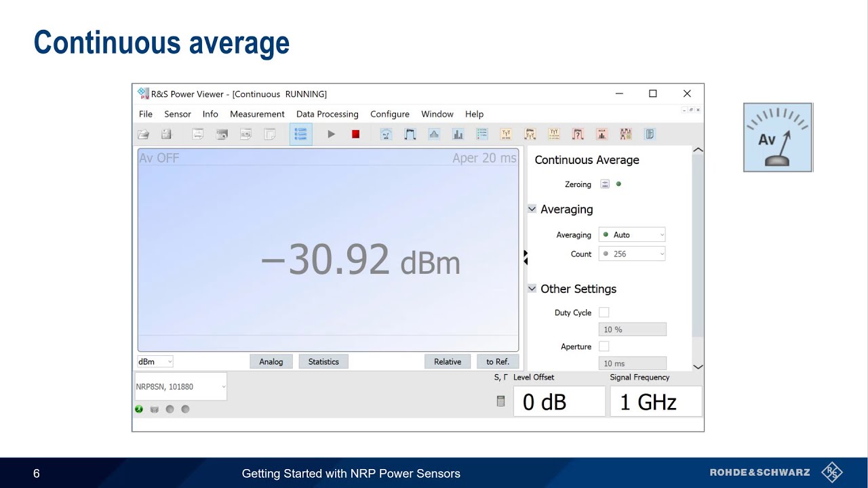Select the trace pulse measurement toolbar icon
Viewport: 868px width, 488px height.
pos(410,134)
